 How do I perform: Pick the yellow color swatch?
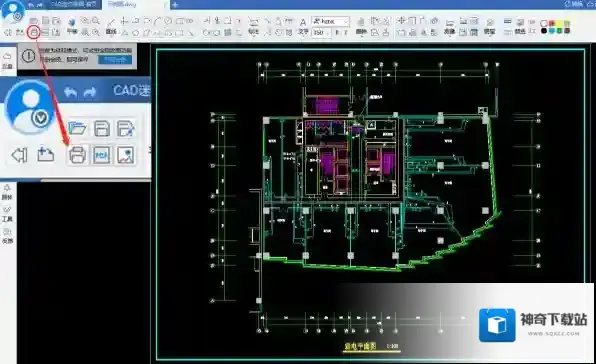tap(559, 24)
